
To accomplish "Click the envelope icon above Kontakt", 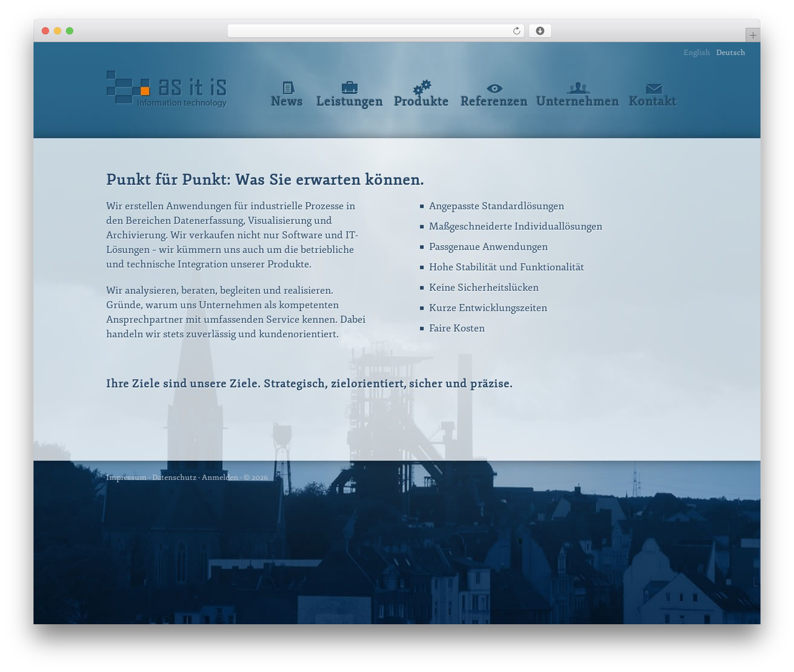I will (x=654, y=89).
